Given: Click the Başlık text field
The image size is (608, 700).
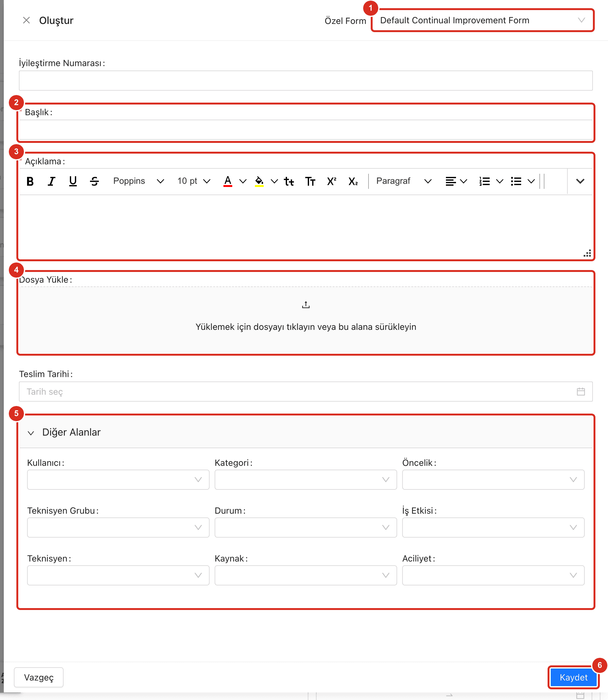Looking at the screenshot, I should click(x=306, y=130).
